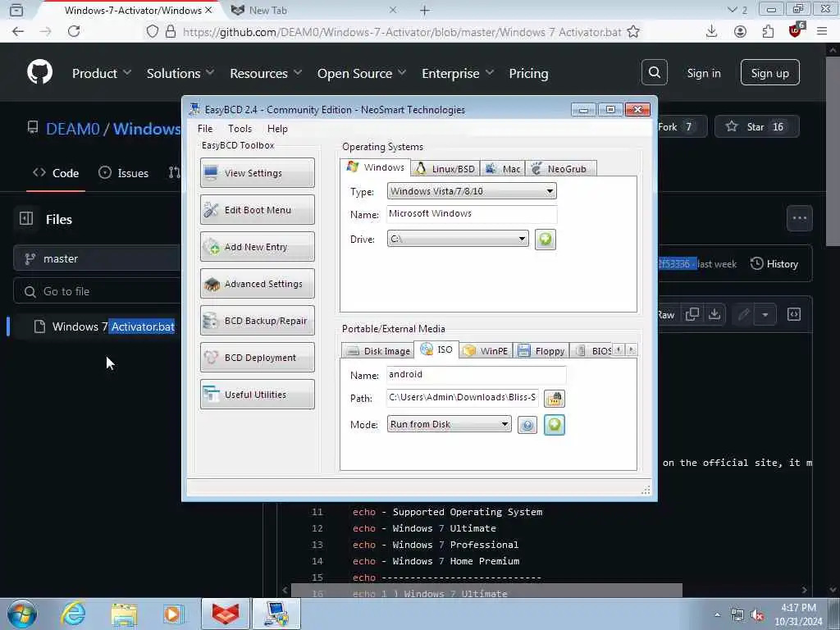Select Add New Entry in the toolbox
The width and height of the screenshot is (840, 630).
(257, 246)
